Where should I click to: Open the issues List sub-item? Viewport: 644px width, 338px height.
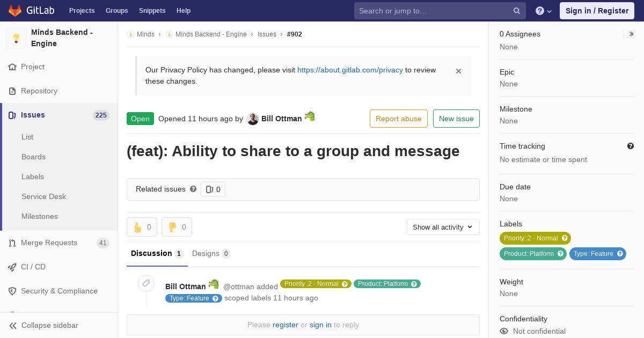tap(27, 137)
